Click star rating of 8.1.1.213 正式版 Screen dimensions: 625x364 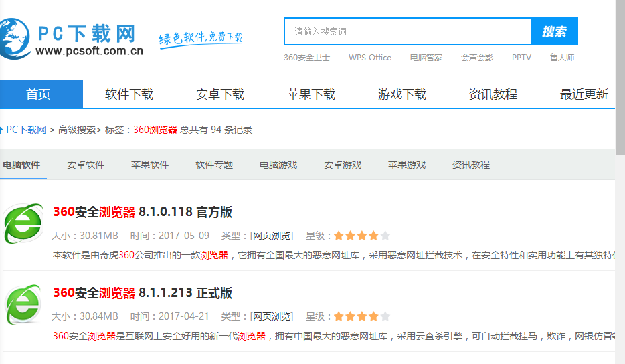[362, 316]
